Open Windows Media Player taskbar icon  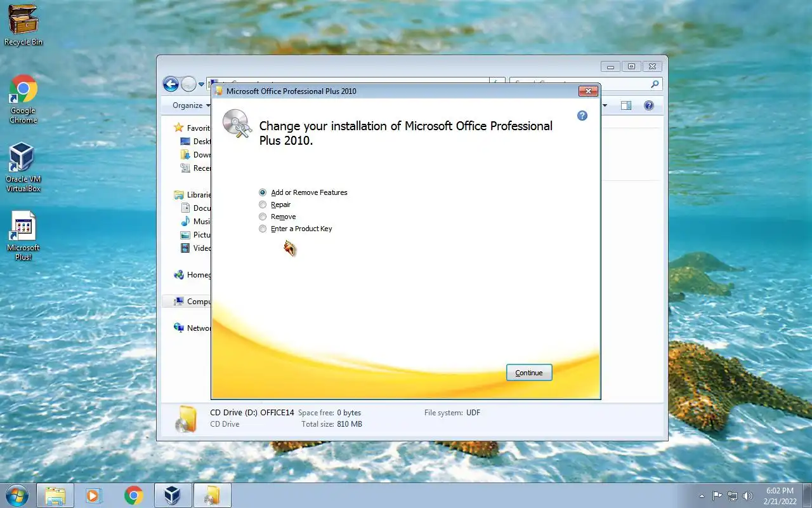[94, 496]
